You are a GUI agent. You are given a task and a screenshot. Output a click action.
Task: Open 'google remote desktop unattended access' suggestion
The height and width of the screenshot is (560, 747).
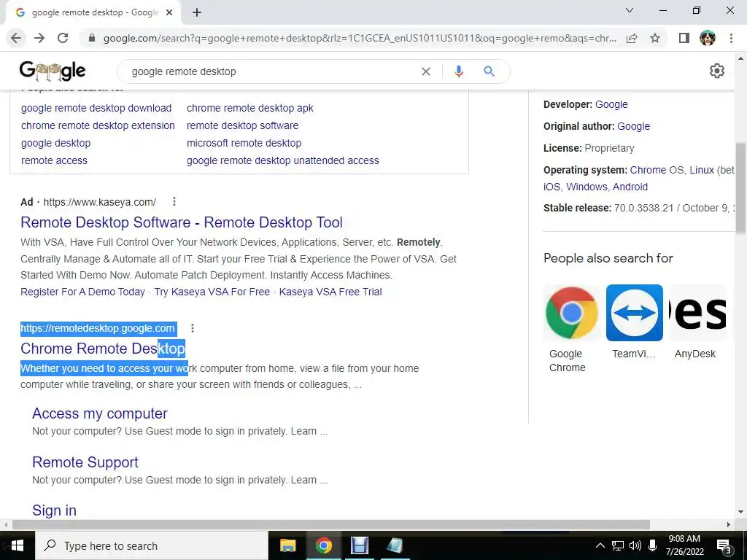tap(283, 160)
